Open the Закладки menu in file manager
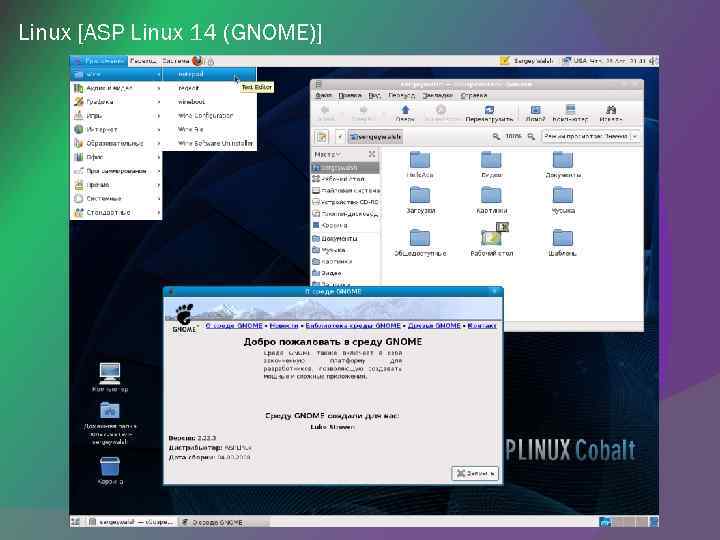The image size is (720, 540). (437, 96)
